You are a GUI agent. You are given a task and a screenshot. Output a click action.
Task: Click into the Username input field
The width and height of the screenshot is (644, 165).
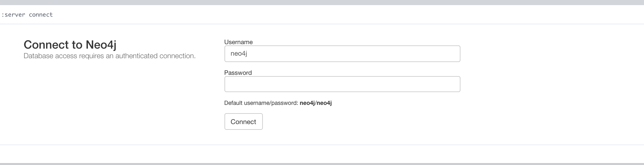(x=342, y=54)
